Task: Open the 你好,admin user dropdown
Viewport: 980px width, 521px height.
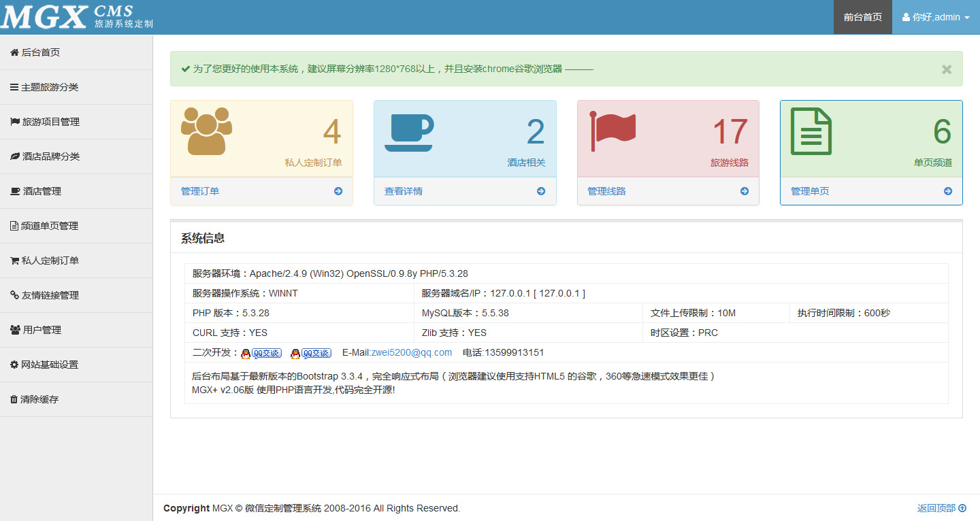Action: point(936,17)
